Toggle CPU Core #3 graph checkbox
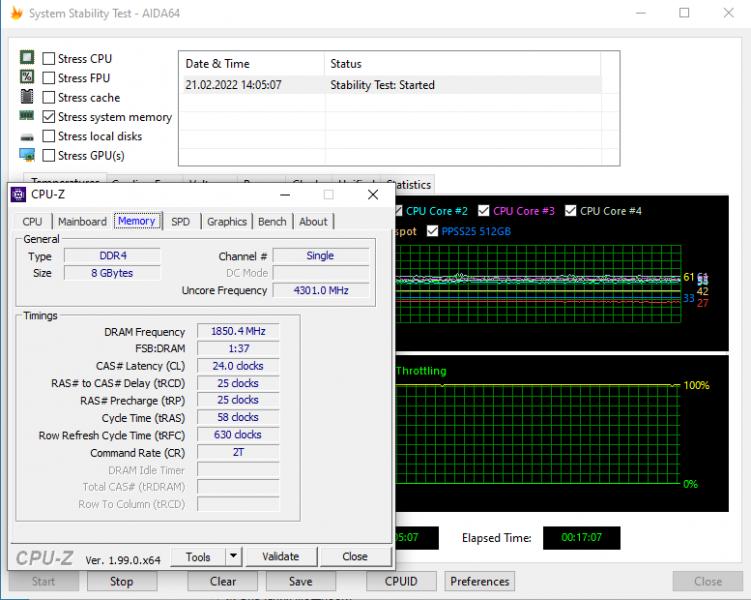The height and width of the screenshot is (600, 751). [484, 211]
